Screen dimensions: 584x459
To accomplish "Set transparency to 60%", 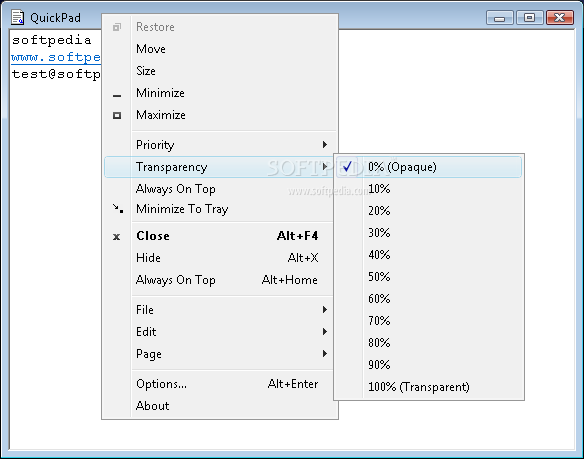I will pyautogui.click(x=429, y=299).
